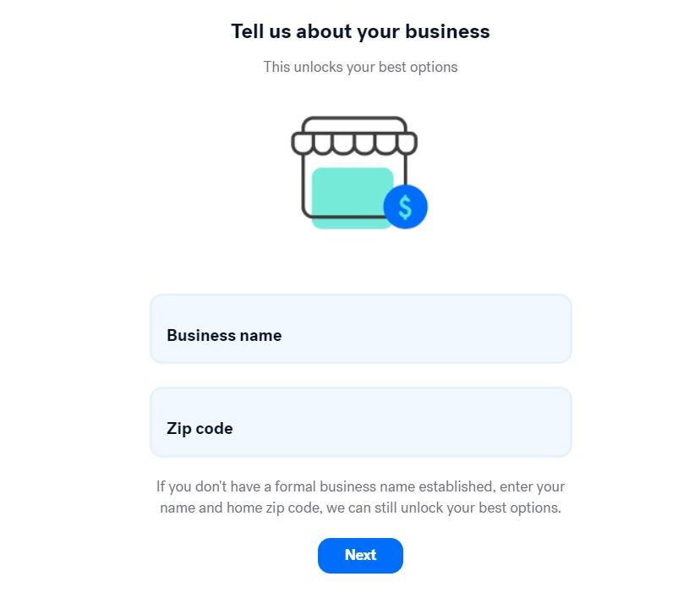This screenshot has width=700, height=593.
Task: Click the blue dollar sign coin
Action: [405, 206]
